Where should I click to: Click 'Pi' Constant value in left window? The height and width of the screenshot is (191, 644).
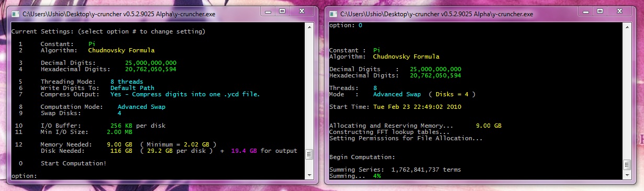[x=92, y=44]
